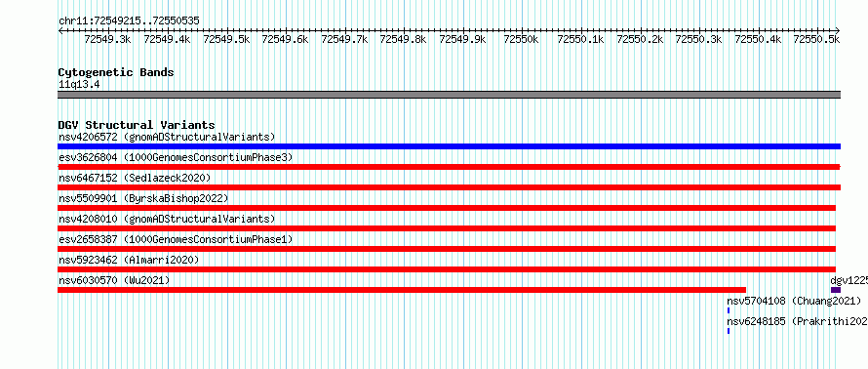Viewport: 868px width, 369px height.
Task: Click the gray 11q13.4 cytogenetic band bar
Action: pos(449,95)
